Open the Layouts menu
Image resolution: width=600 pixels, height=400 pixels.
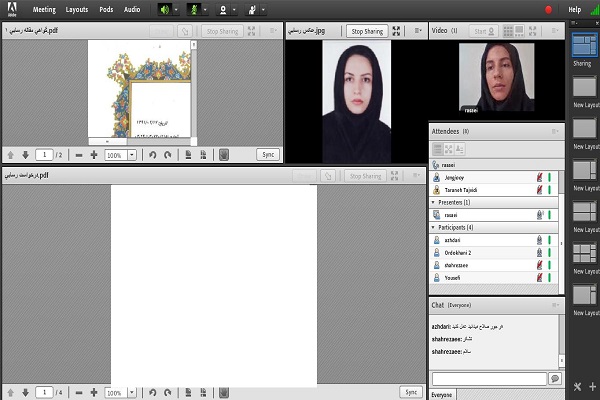coord(77,10)
